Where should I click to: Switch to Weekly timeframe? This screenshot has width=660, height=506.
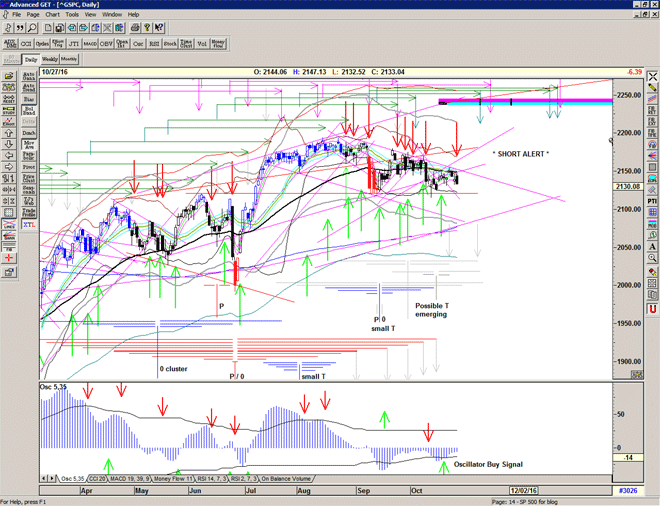49,60
